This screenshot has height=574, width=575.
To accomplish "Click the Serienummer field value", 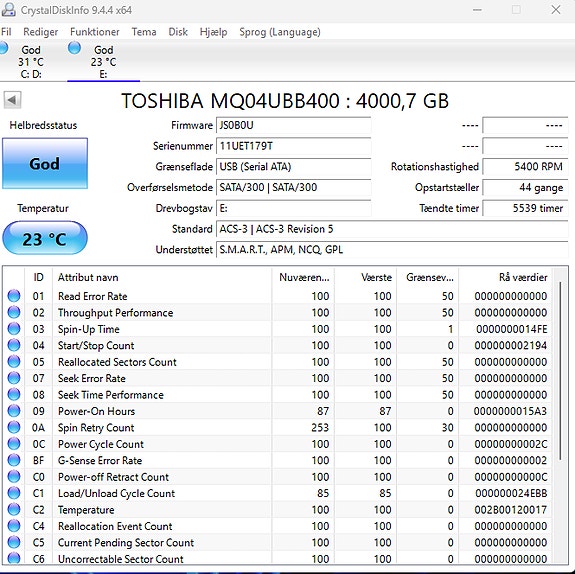I will coord(293,146).
